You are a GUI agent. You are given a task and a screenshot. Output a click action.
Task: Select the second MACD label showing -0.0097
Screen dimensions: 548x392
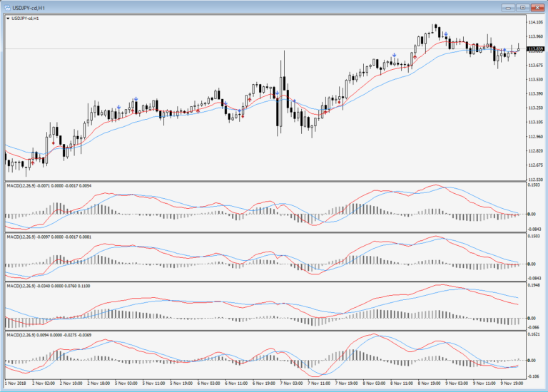49,235
